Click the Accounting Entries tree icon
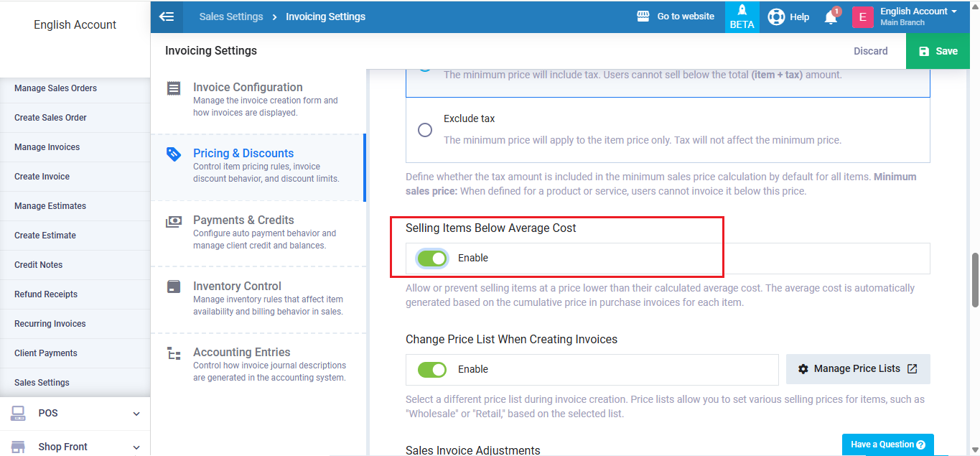 click(173, 353)
